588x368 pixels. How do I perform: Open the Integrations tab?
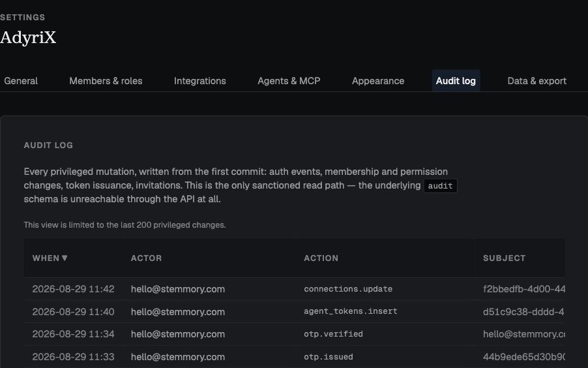click(200, 81)
